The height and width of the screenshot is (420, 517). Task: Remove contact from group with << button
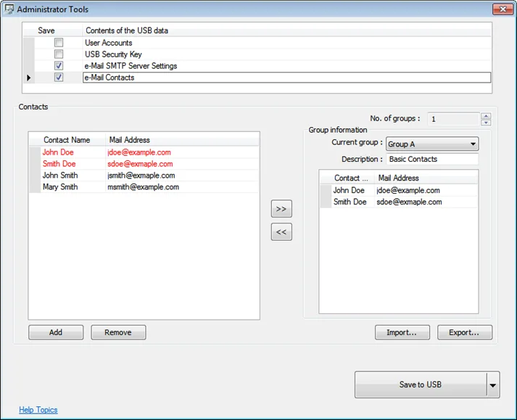click(x=281, y=231)
